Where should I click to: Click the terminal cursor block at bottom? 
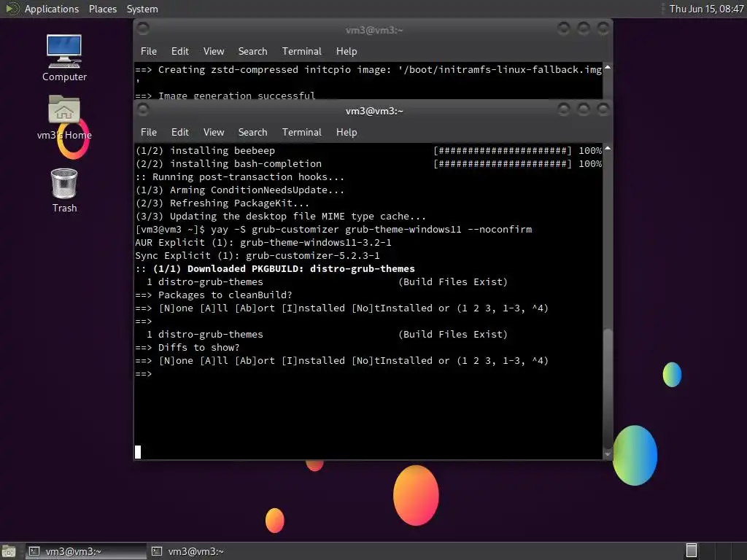[x=138, y=452]
